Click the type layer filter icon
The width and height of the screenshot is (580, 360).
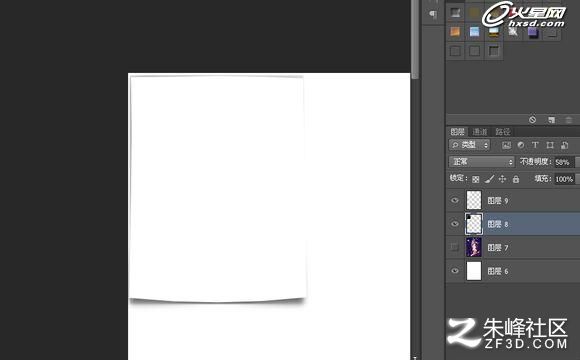[x=535, y=145]
